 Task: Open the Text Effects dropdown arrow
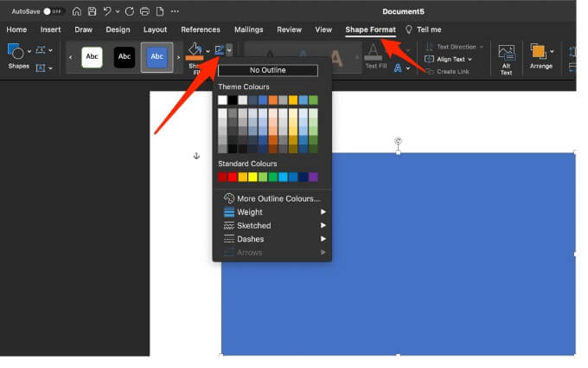[408, 68]
